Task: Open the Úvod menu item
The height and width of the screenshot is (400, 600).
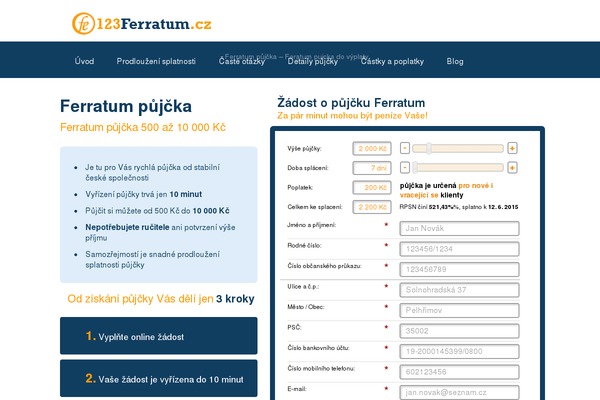Action: [84, 61]
